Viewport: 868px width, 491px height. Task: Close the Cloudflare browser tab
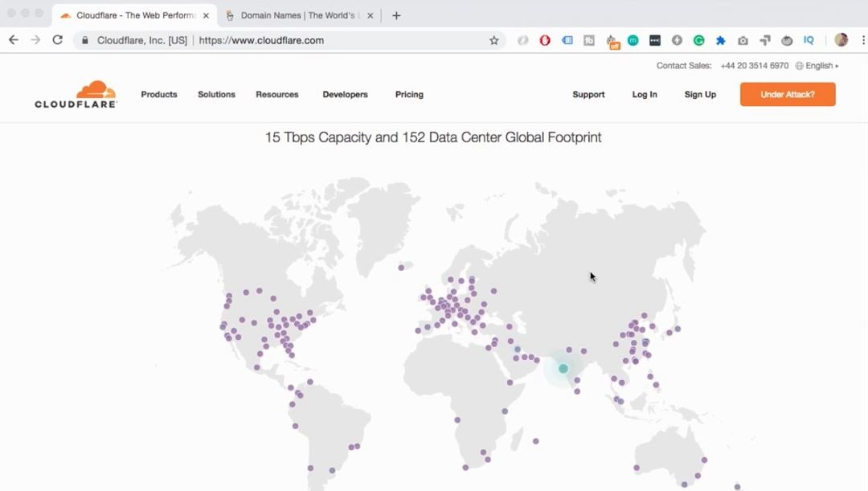[206, 15]
